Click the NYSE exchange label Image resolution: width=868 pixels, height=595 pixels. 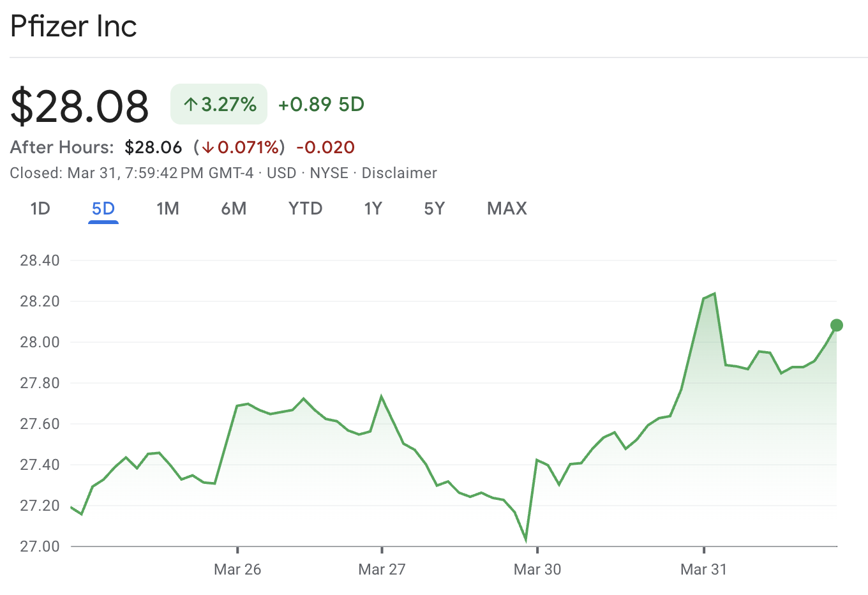[x=329, y=172]
